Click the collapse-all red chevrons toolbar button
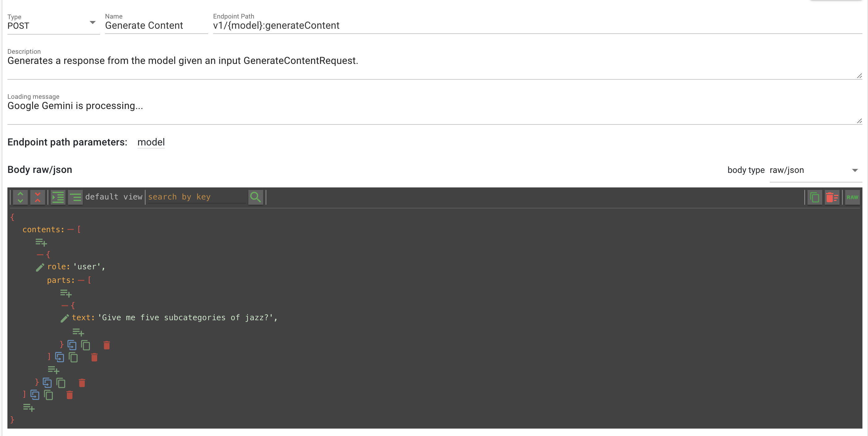The width and height of the screenshot is (868, 436). [x=37, y=197]
